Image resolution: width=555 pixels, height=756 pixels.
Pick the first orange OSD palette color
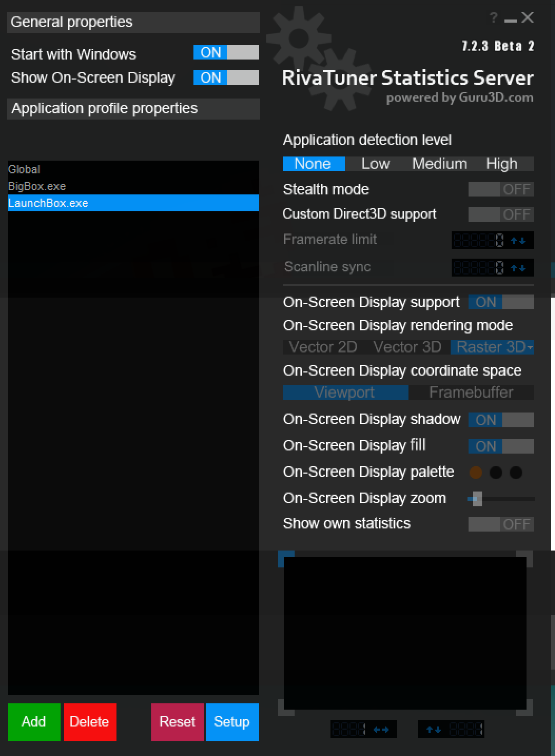pos(476,473)
